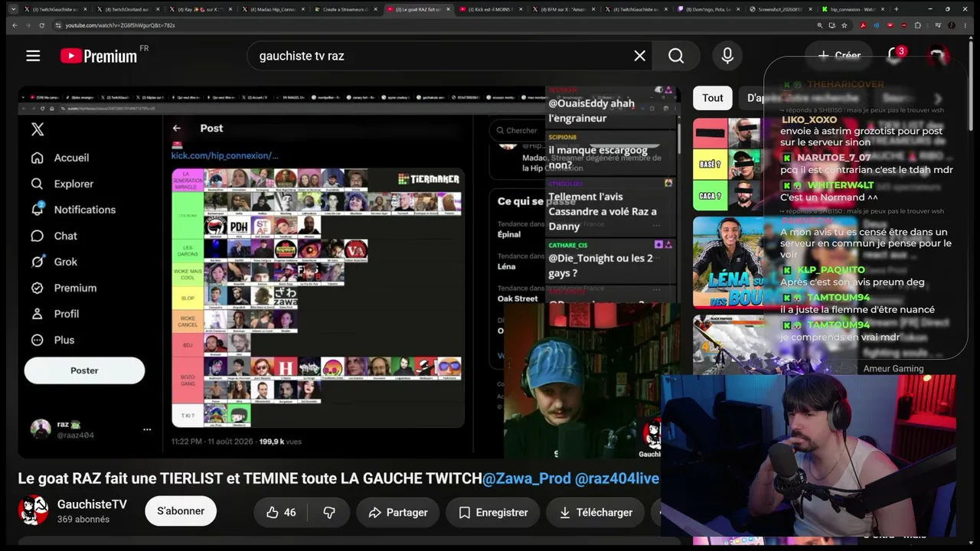Share the video with Partager
This screenshot has width=980, height=551.
click(x=397, y=513)
